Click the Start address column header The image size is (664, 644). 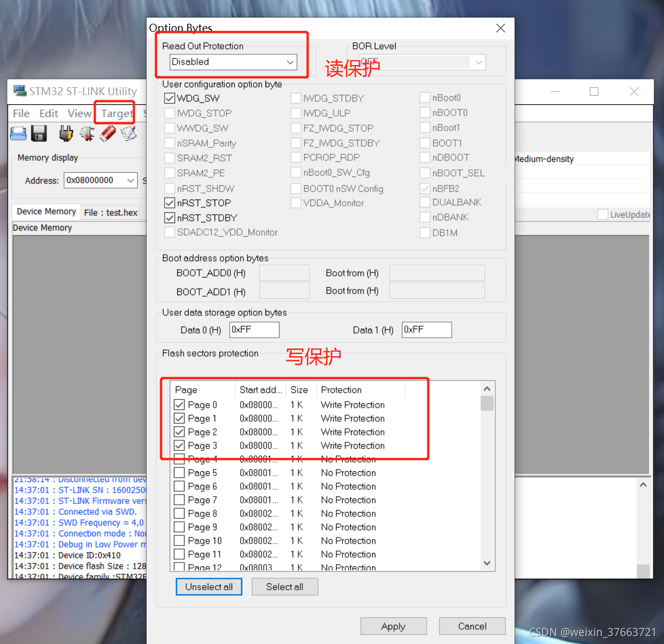point(260,390)
